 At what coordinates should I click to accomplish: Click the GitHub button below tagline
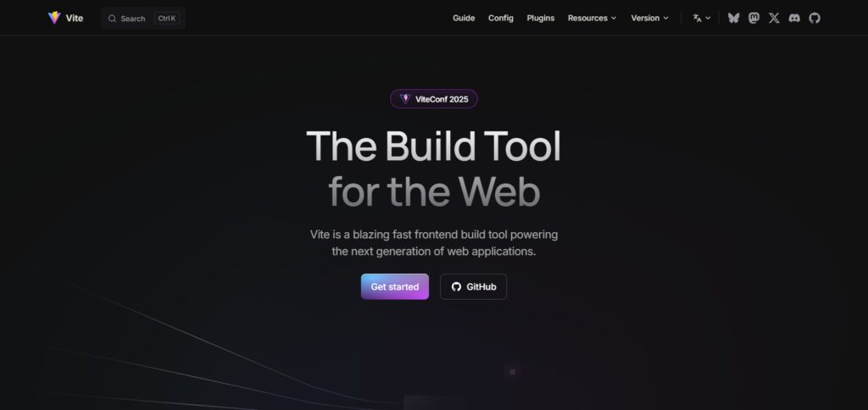click(473, 286)
